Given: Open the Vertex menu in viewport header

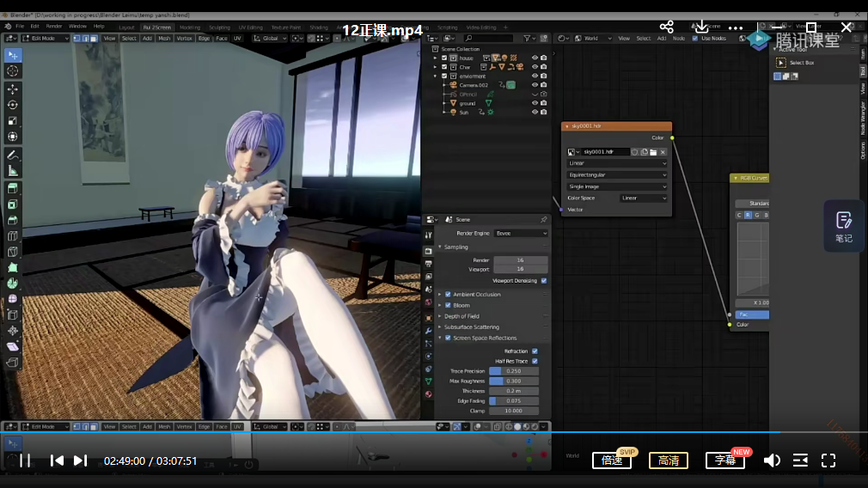Looking at the screenshot, I should [x=184, y=38].
